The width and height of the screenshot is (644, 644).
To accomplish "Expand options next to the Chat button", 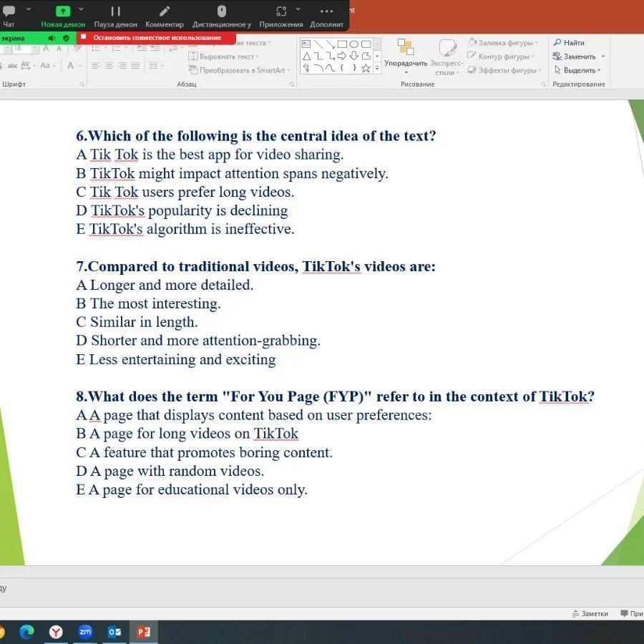I will (29, 9).
